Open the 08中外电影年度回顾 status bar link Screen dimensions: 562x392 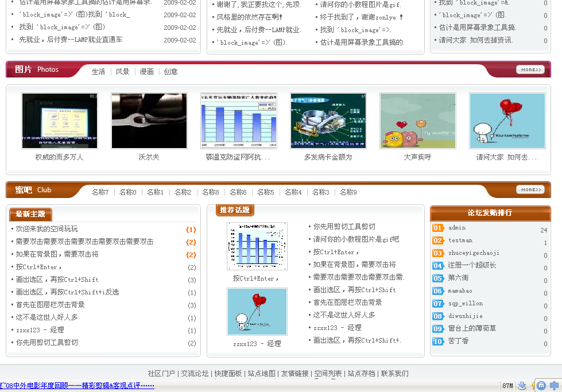[77, 386]
